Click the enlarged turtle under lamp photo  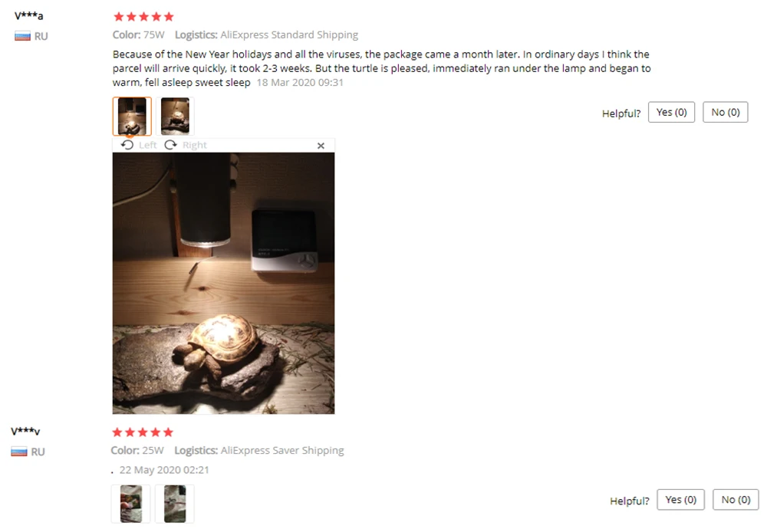pos(223,283)
